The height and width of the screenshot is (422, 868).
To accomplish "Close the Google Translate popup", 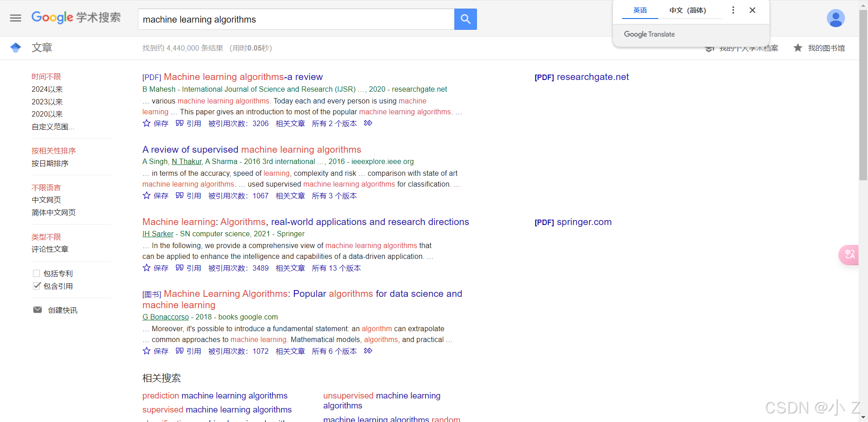I will 752,10.
